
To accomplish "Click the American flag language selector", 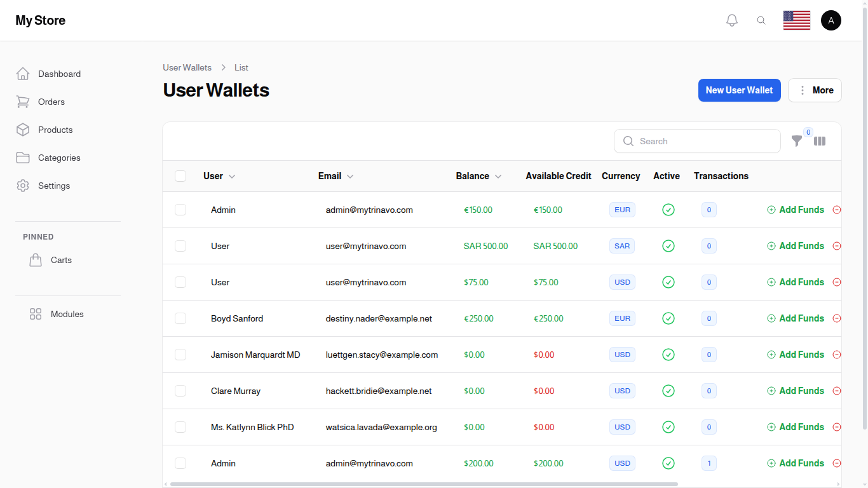I will tap(796, 20).
